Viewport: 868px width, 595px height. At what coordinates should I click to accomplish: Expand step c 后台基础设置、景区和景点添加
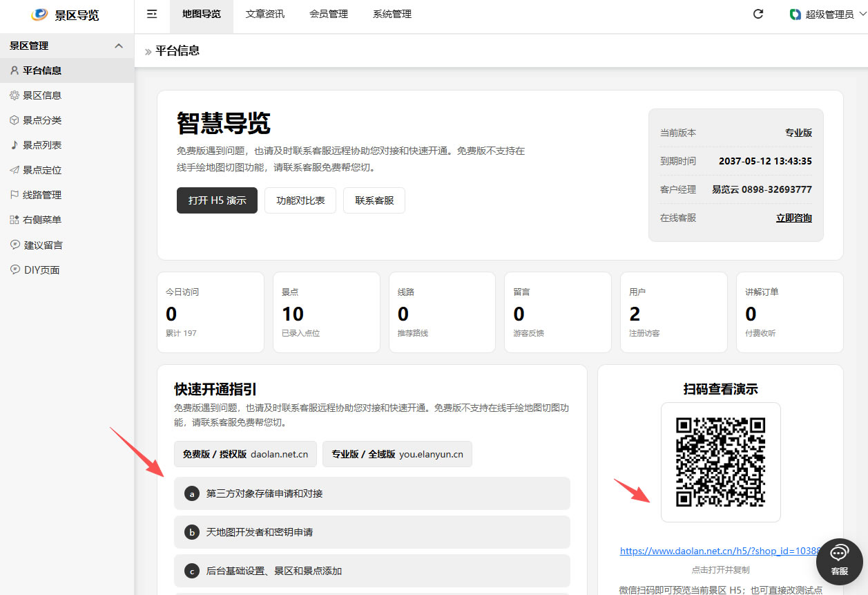(x=372, y=571)
